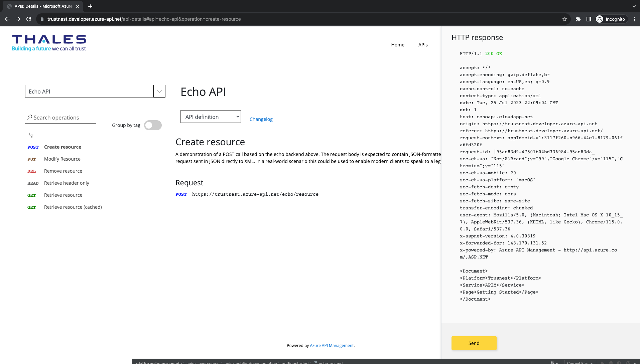Open the browser side panel icon
Screen dimensions: 640x364
tap(589, 19)
